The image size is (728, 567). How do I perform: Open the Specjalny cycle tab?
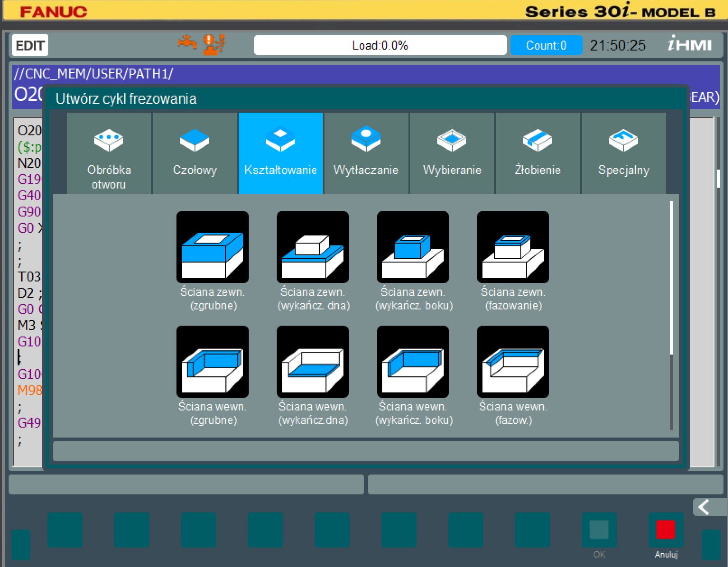[x=623, y=153]
